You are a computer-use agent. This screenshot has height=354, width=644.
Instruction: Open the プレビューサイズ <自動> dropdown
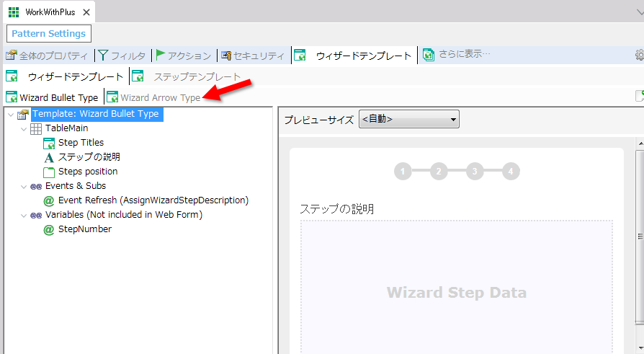[409, 119]
